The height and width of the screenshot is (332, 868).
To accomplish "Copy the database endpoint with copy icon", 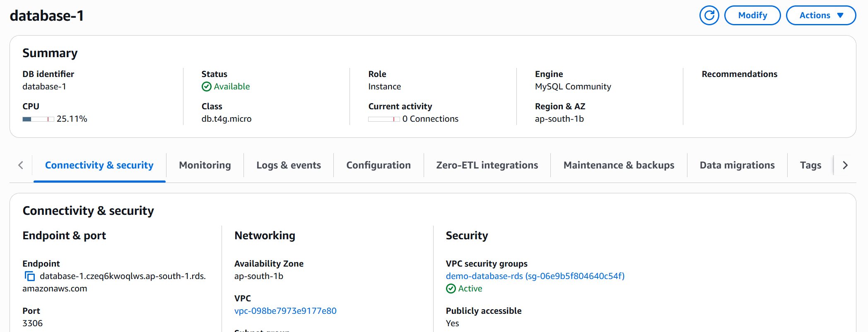I will point(30,276).
